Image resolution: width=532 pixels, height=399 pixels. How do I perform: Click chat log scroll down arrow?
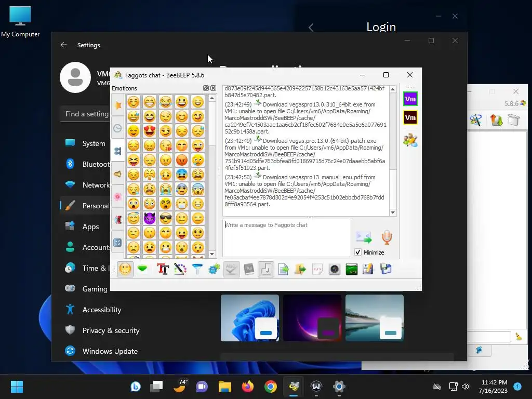(x=393, y=212)
